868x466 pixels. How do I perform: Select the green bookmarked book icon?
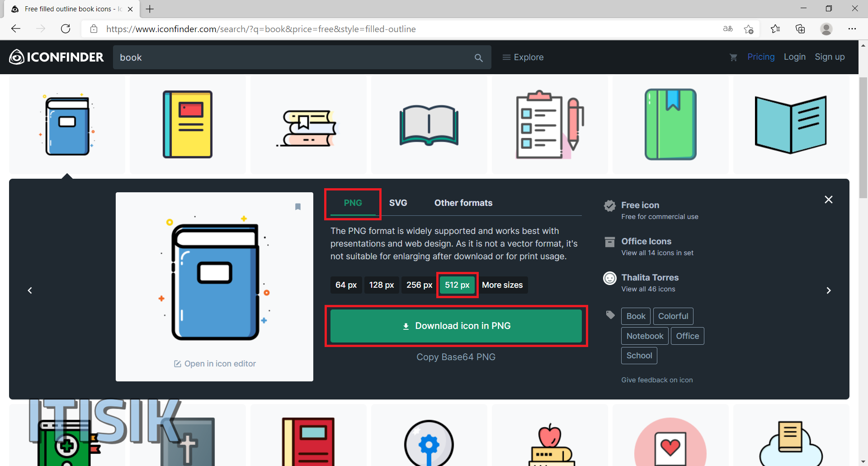(670, 125)
